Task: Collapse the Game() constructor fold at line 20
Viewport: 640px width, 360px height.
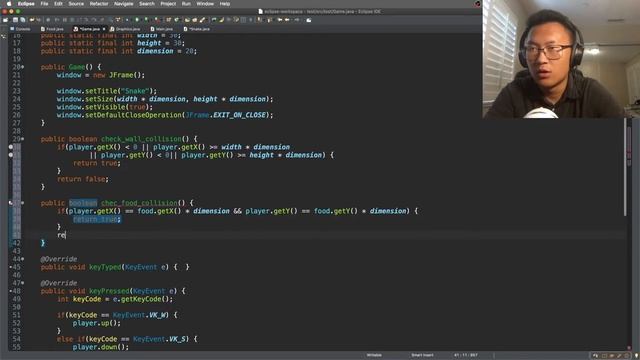Action: 22,67
